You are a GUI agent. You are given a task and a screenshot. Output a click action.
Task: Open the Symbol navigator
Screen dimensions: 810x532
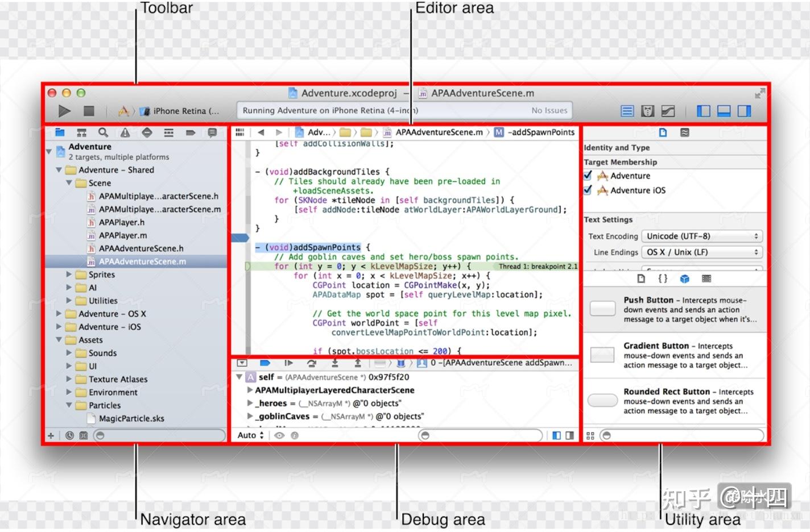click(81, 132)
